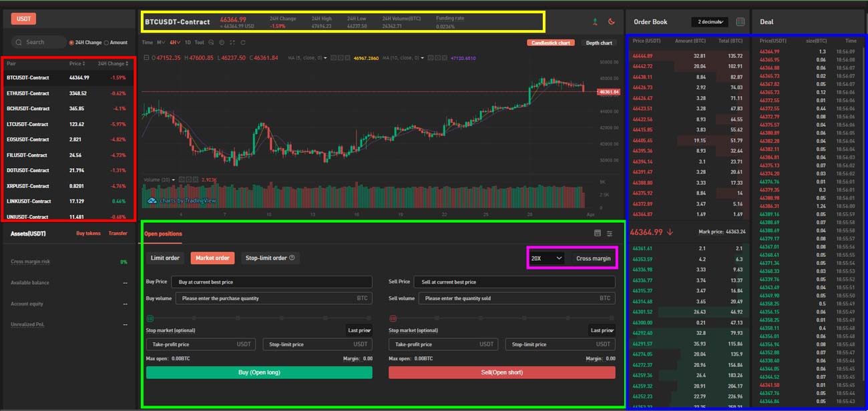868x411 pixels.
Task: Select the EOSUSDT-Contract pair
Action: point(68,139)
